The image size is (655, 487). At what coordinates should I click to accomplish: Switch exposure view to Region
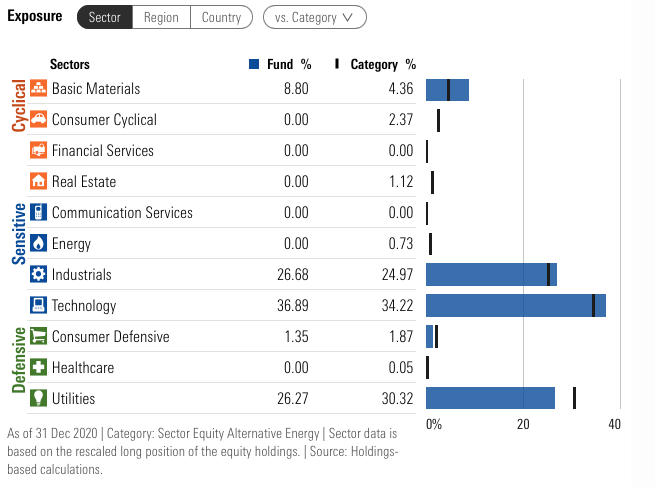click(160, 17)
